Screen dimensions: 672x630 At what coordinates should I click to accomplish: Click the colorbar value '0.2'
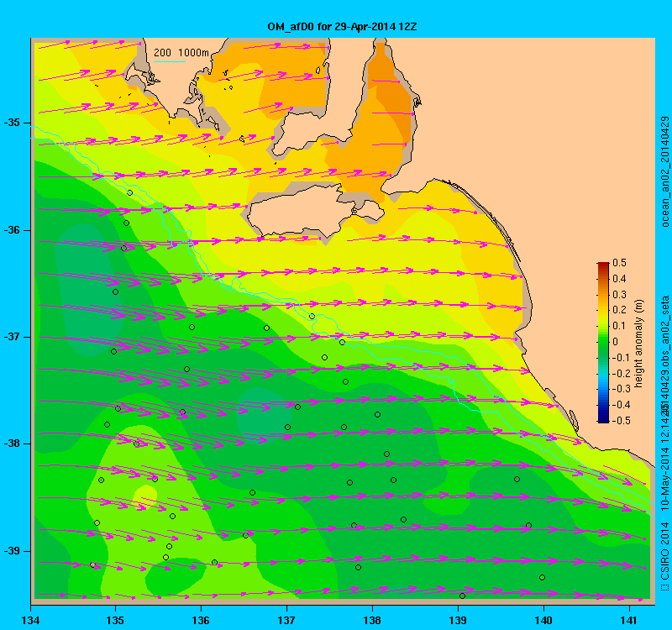click(x=619, y=310)
